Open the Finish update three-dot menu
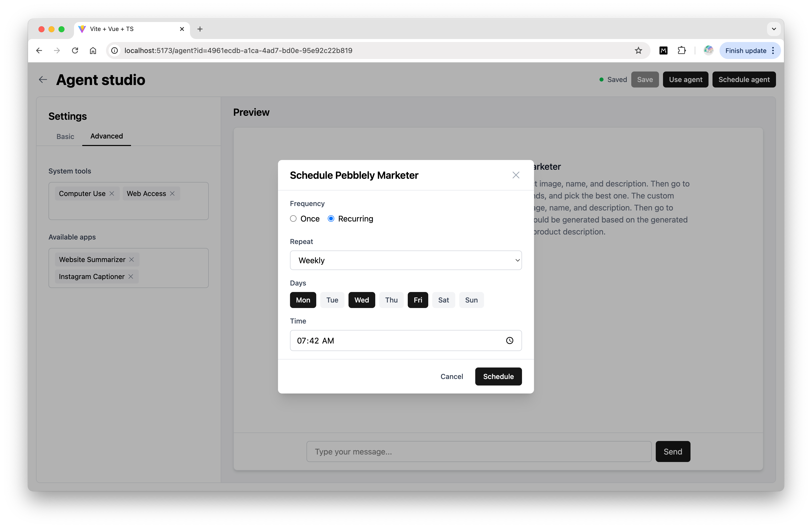 click(x=773, y=50)
